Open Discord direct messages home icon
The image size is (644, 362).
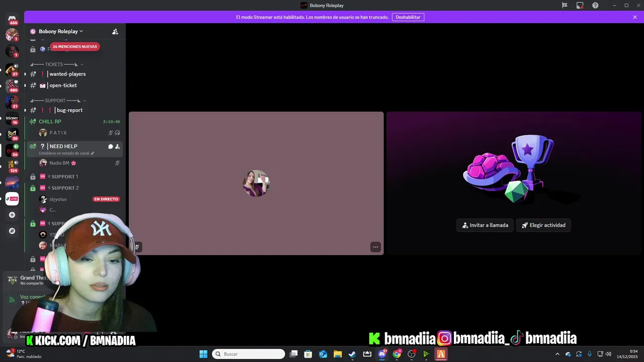coord(12,19)
